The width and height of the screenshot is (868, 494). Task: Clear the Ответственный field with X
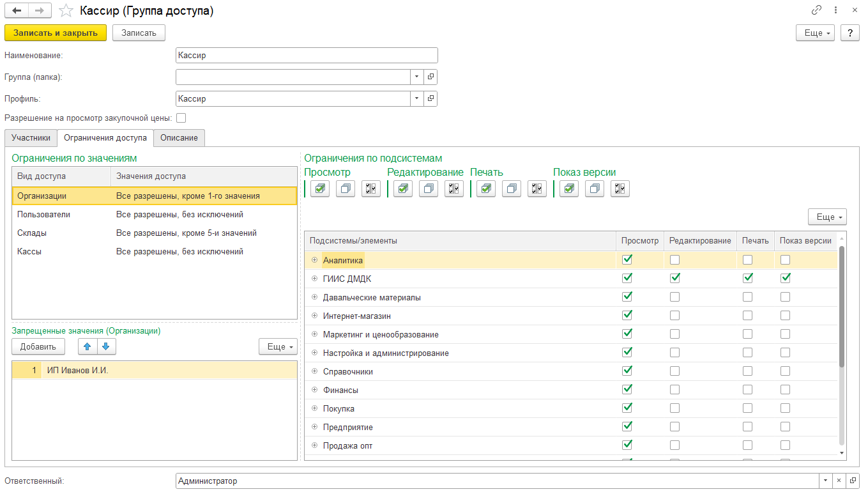tap(841, 481)
